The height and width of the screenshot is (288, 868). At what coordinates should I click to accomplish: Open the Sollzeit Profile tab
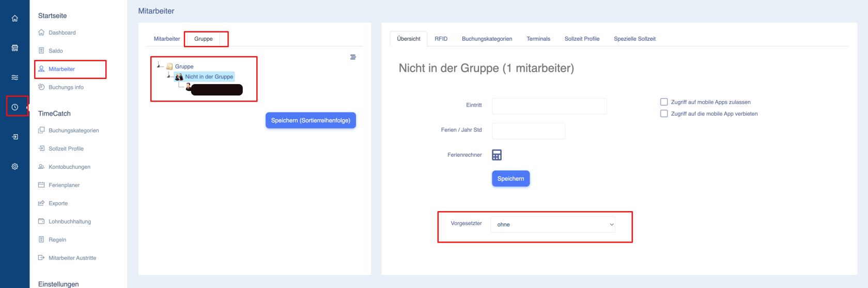[582, 39]
